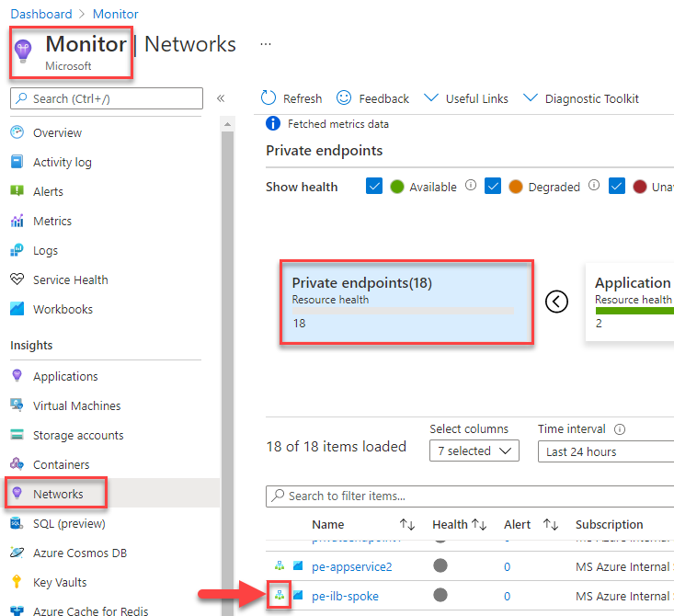The image size is (674, 616).
Task: Sort table by Health column arrows
Action: pos(479,524)
